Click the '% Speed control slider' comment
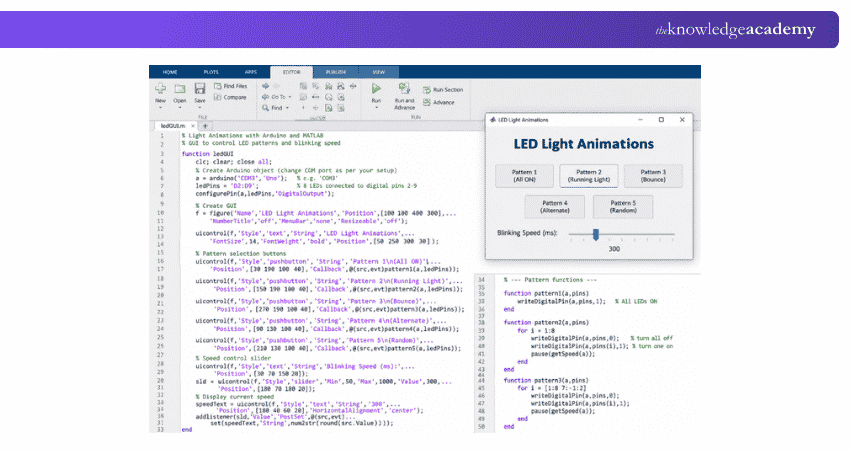 coord(233,358)
